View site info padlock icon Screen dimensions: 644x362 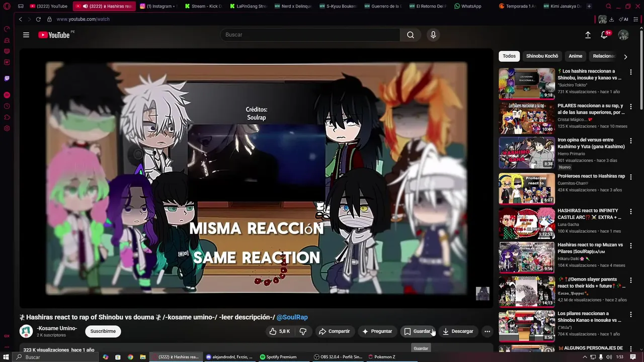[x=49, y=19]
